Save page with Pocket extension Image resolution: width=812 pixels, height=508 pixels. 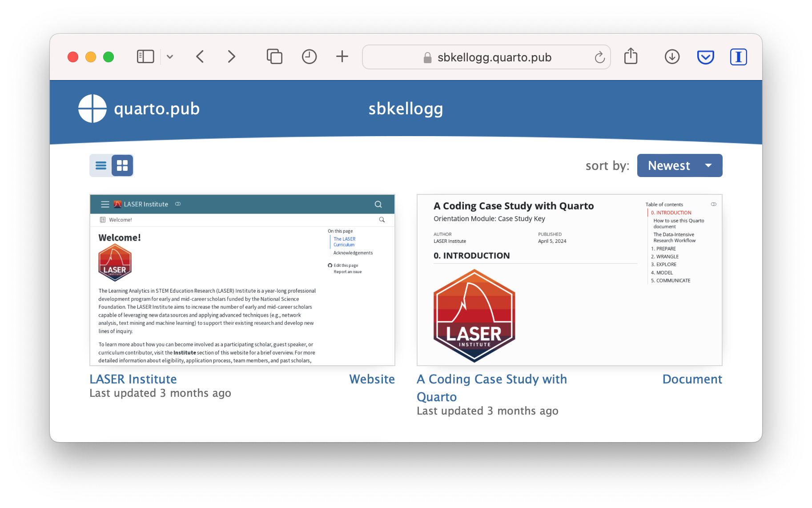tap(705, 57)
